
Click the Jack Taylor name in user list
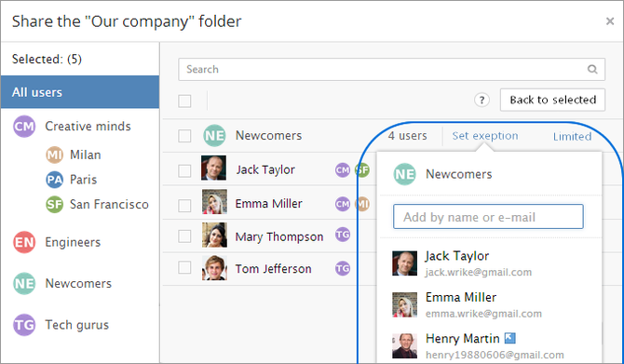tap(265, 169)
